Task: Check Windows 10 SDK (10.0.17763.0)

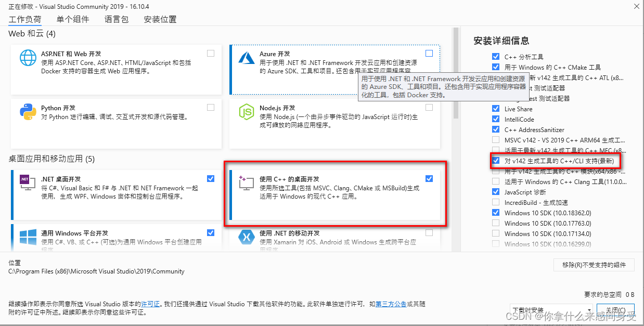Action: point(496,223)
